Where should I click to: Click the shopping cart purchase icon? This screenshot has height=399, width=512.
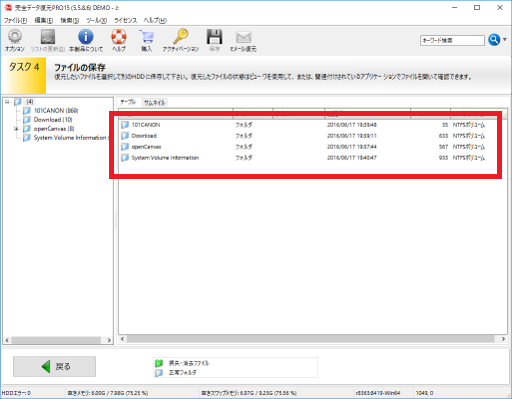[x=147, y=37]
